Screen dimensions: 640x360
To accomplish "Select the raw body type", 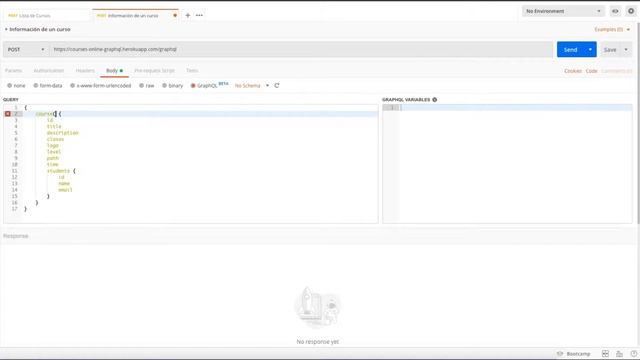I will (147, 86).
